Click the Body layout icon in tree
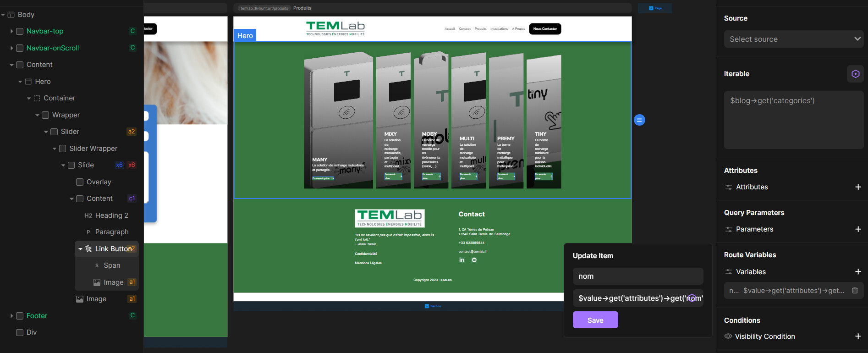 click(11, 15)
